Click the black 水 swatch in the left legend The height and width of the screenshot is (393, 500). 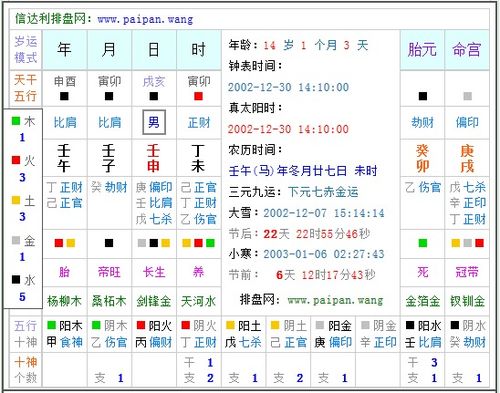pyautogui.click(x=16, y=279)
